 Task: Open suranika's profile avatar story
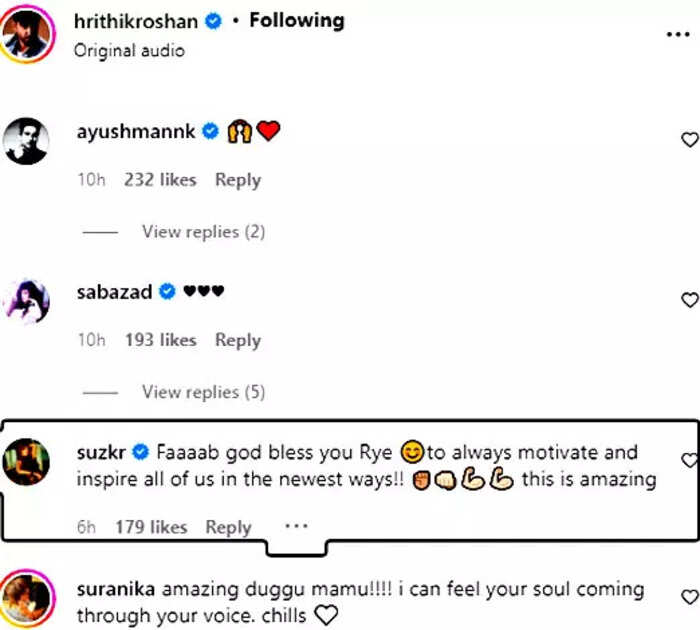pyautogui.click(x=27, y=597)
